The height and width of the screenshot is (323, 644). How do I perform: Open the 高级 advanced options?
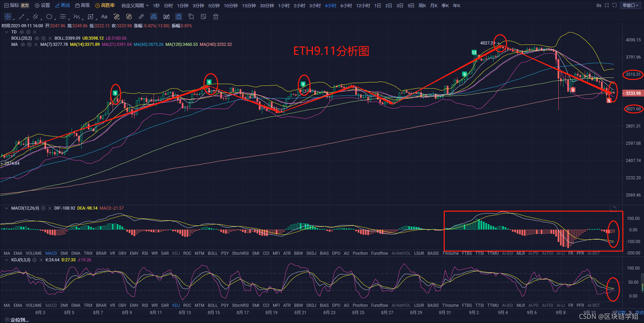83,6
